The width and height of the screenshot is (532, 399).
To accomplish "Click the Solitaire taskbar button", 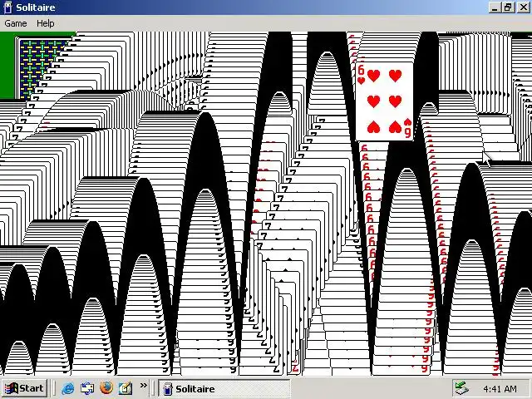I will point(224,388).
